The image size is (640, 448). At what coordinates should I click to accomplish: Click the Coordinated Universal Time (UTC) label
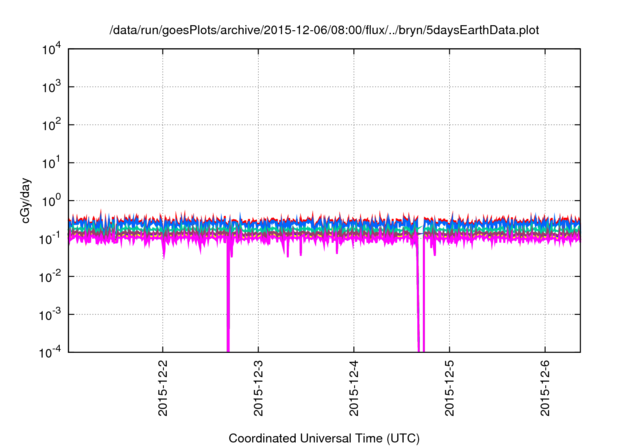click(x=324, y=438)
